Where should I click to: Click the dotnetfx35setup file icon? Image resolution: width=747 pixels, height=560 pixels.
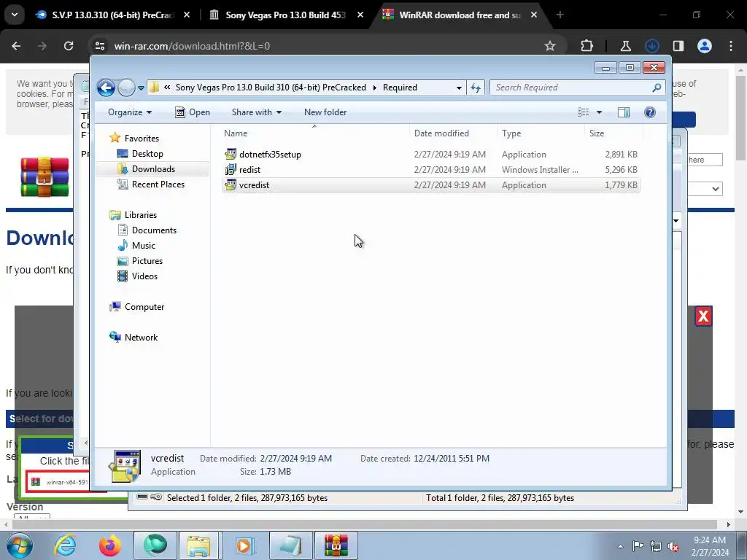click(231, 155)
